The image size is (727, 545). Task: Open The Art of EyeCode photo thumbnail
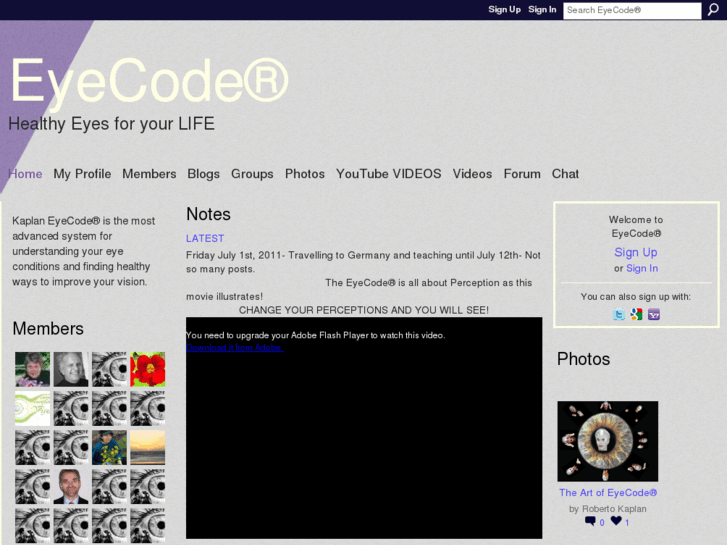607,441
